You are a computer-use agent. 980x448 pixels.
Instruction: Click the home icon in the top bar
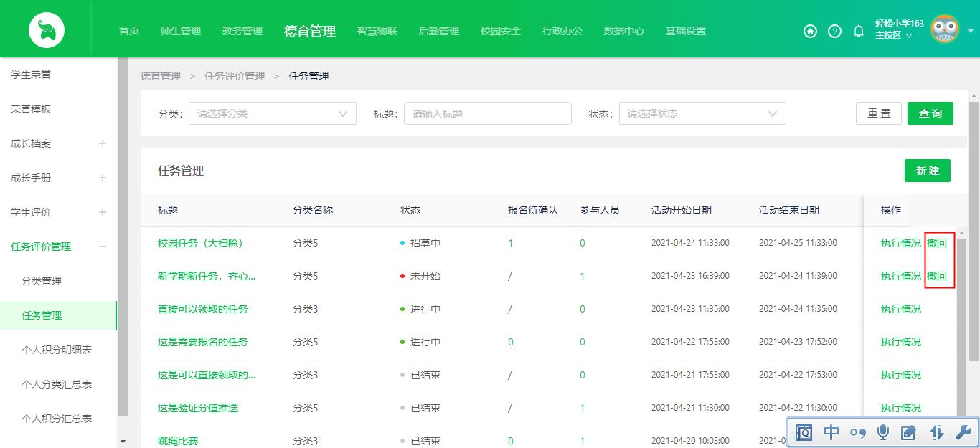[x=810, y=32]
